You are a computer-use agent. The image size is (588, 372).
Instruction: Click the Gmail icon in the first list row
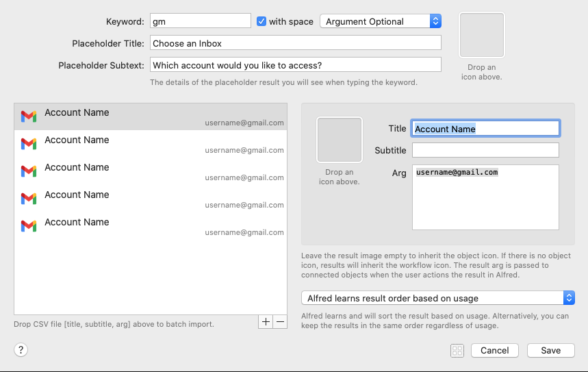coord(28,116)
